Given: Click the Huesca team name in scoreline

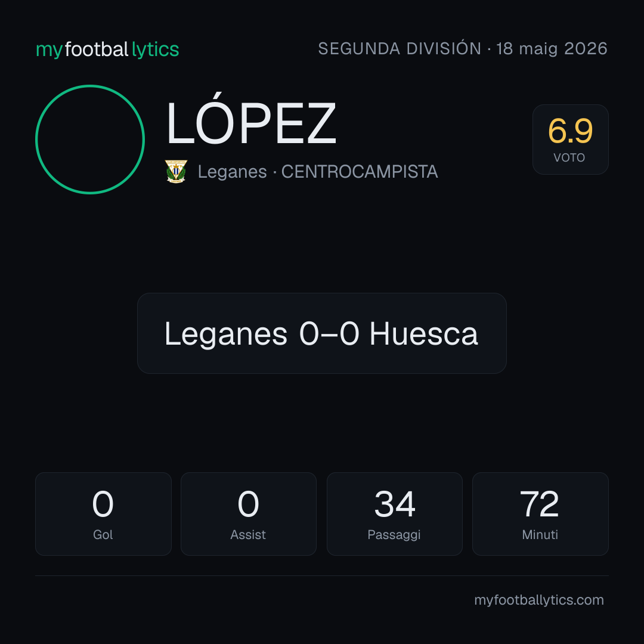Looking at the screenshot, I should click(424, 334).
